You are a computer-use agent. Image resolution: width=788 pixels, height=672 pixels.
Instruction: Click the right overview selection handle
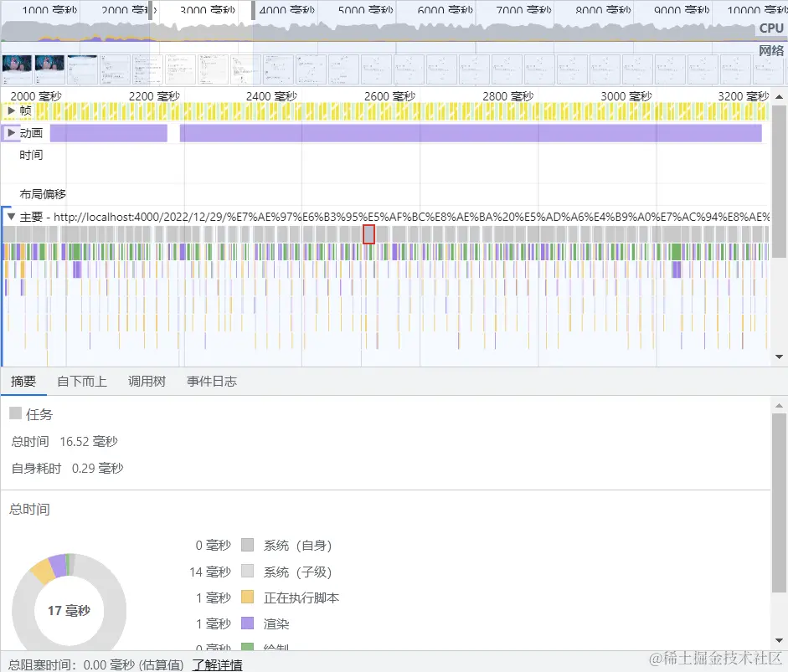point(253,11)
